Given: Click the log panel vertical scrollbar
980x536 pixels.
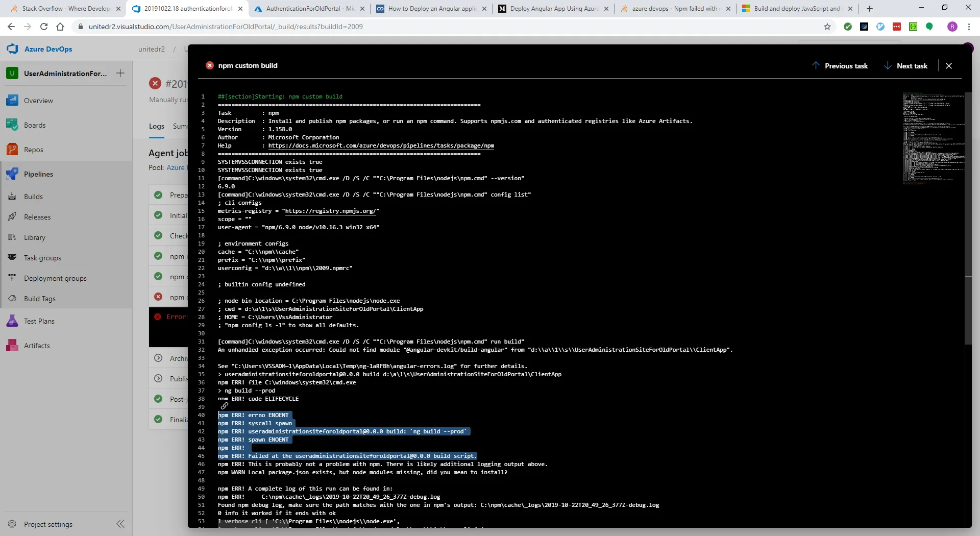Looking at the screenshot, I should (968, 220).
